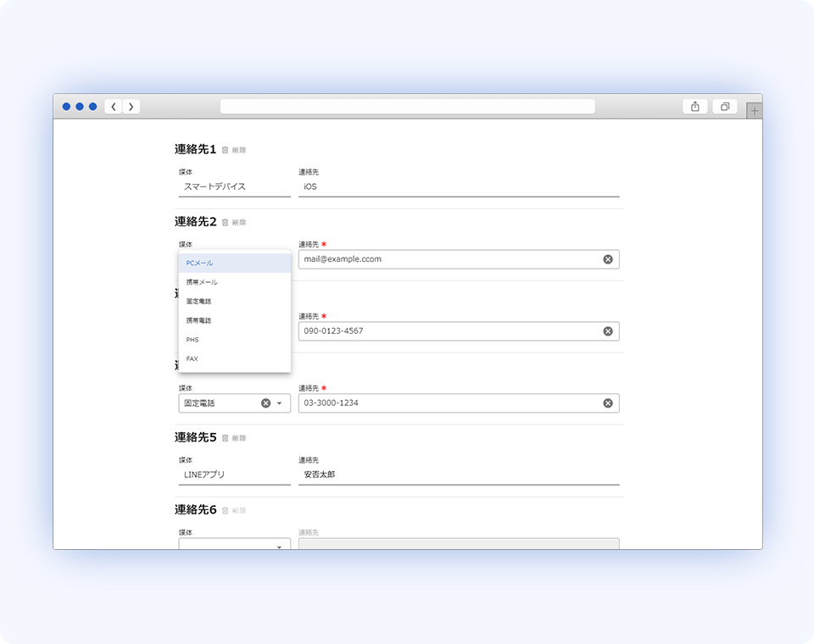Delete 連絡先5 using 削除 button

coord(234,438)
